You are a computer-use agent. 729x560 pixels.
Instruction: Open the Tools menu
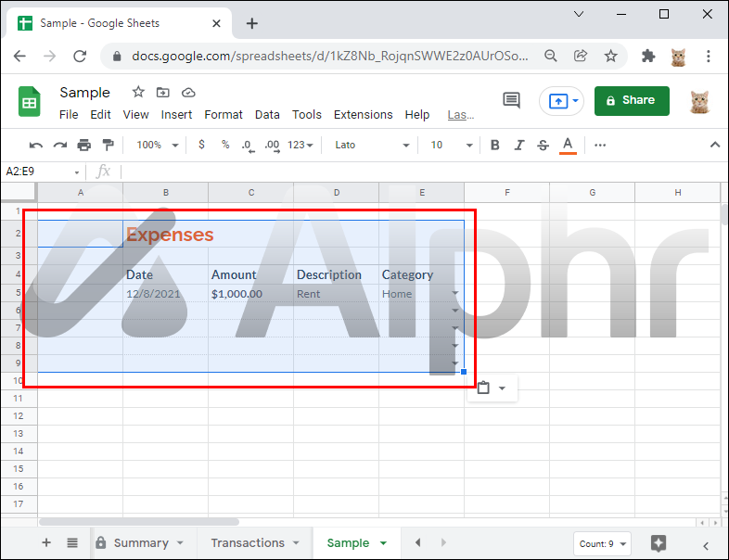coord(307,115)
